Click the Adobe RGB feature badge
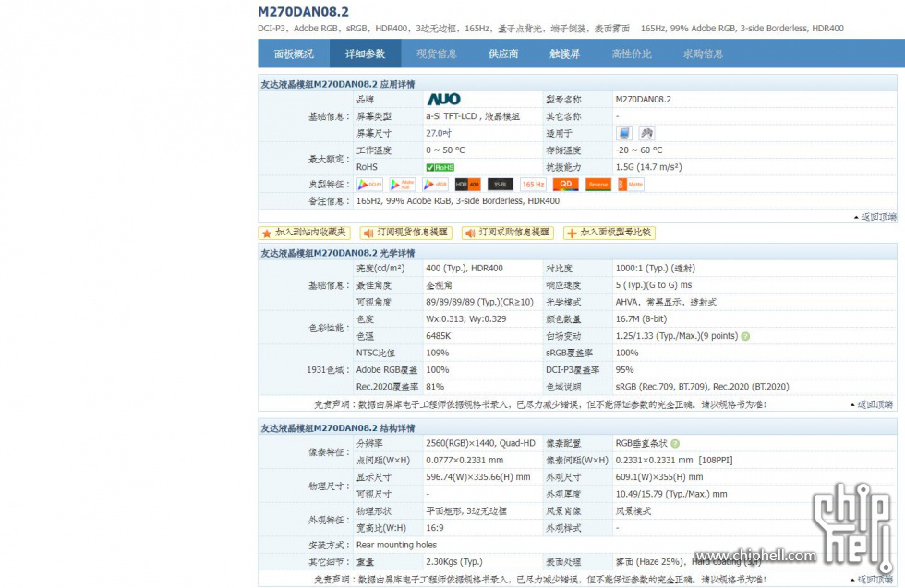 tap(403, 184)
